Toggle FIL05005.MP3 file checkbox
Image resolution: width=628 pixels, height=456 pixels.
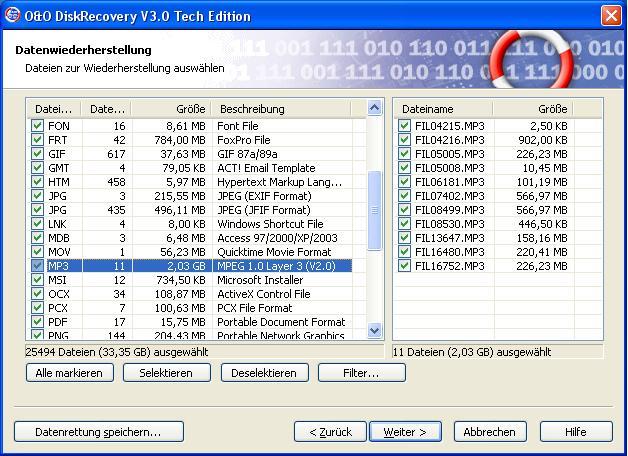click(x=404, y=154)
